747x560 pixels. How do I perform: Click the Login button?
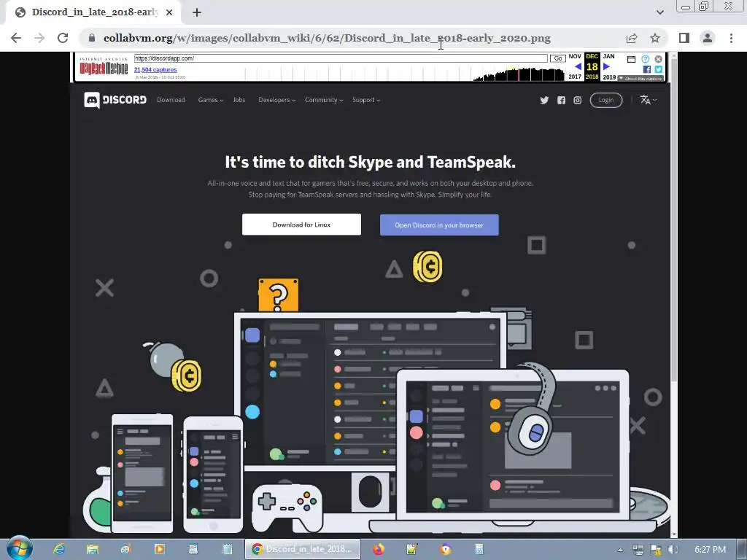(x=606, y=100)
